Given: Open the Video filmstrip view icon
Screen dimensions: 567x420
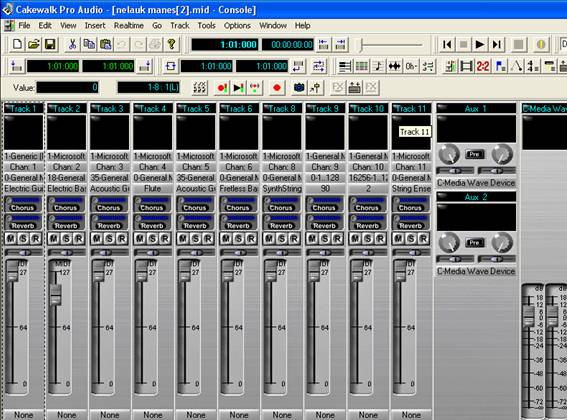Looking at the screenshot, I should (466, 66).
